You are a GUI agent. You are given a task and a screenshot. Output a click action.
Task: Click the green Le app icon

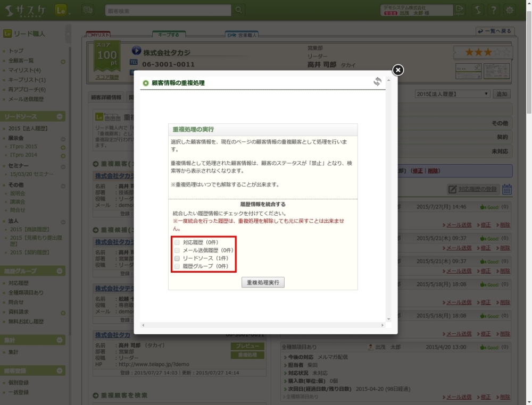click(x=60, y=10)
